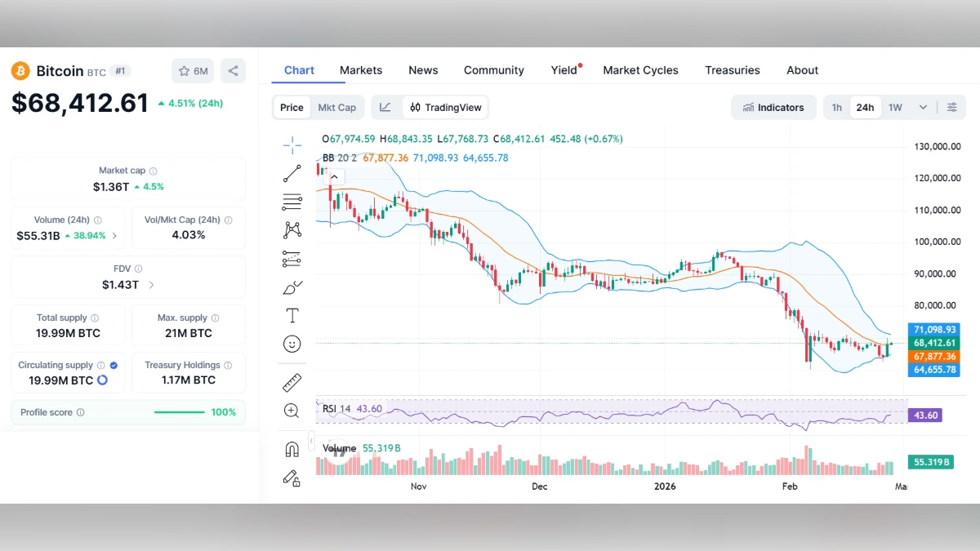Select the brush drawing tool
This screenshot has height=551, width=980.
292,287
